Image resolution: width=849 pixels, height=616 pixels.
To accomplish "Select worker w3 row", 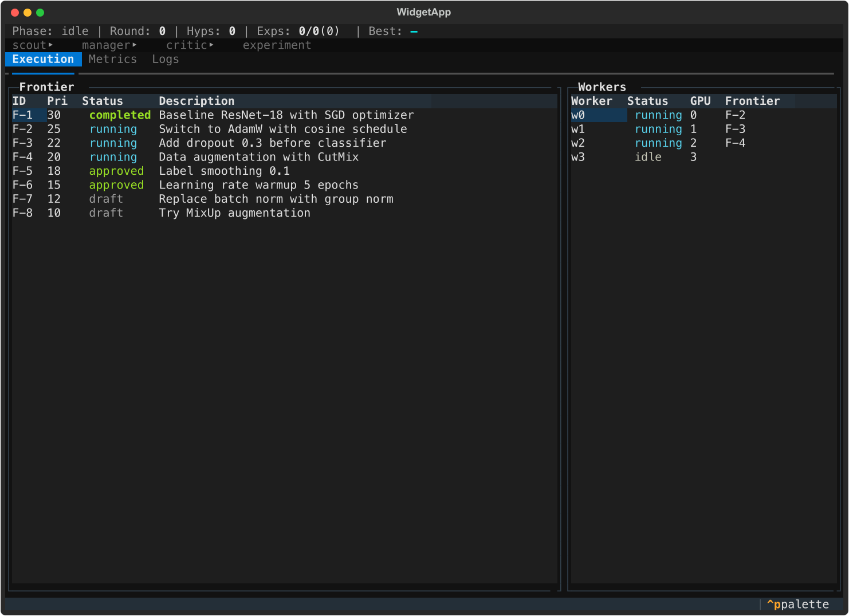I will tap(703, 157).
